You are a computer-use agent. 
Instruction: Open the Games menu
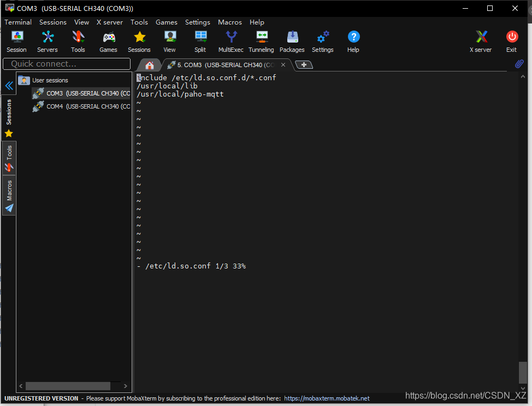[167, 22]
